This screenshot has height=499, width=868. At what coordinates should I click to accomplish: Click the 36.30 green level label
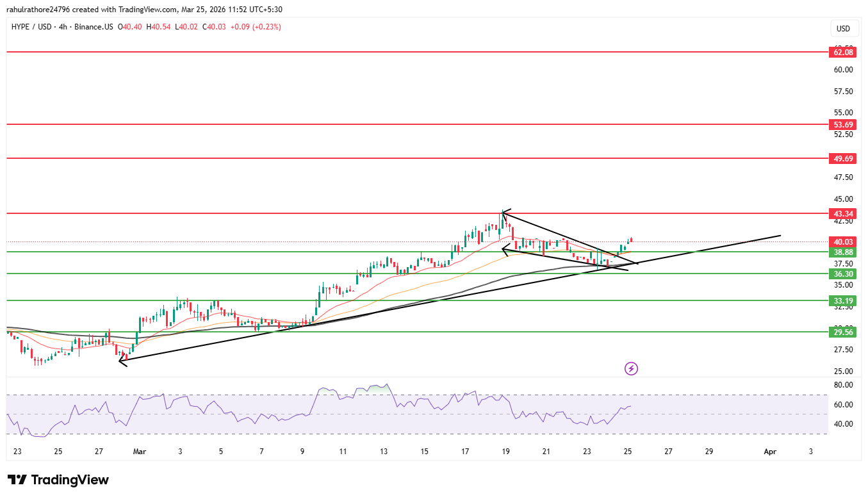tap(842, 274)
